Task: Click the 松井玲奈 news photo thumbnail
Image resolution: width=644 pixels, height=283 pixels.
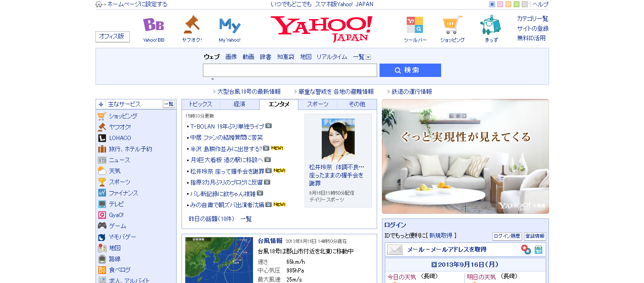Action: (x=338, y=139)
